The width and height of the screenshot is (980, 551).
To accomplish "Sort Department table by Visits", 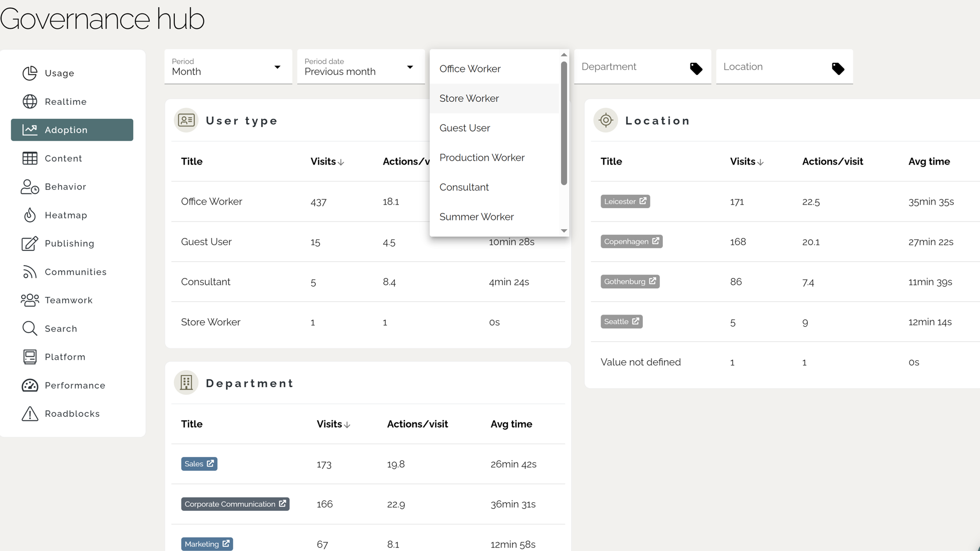I will [x=333, y=424].
